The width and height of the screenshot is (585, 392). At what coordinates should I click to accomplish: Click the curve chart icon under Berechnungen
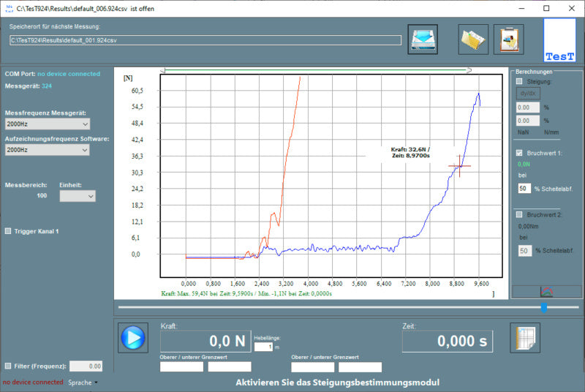tap(546, 291)
